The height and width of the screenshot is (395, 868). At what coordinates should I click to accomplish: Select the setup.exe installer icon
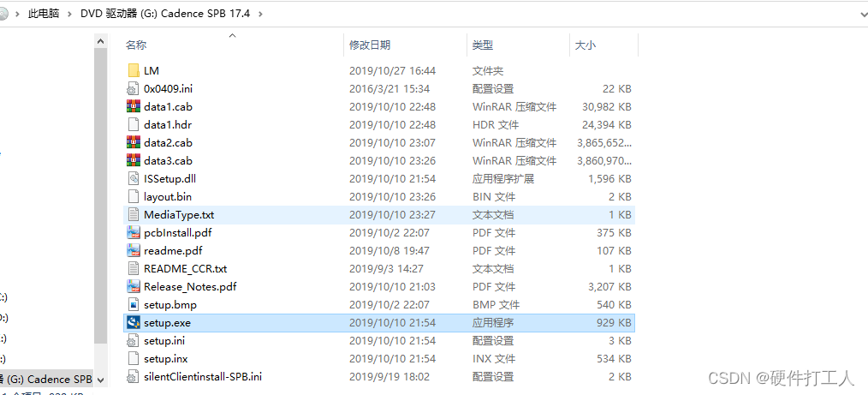(133, 323)
